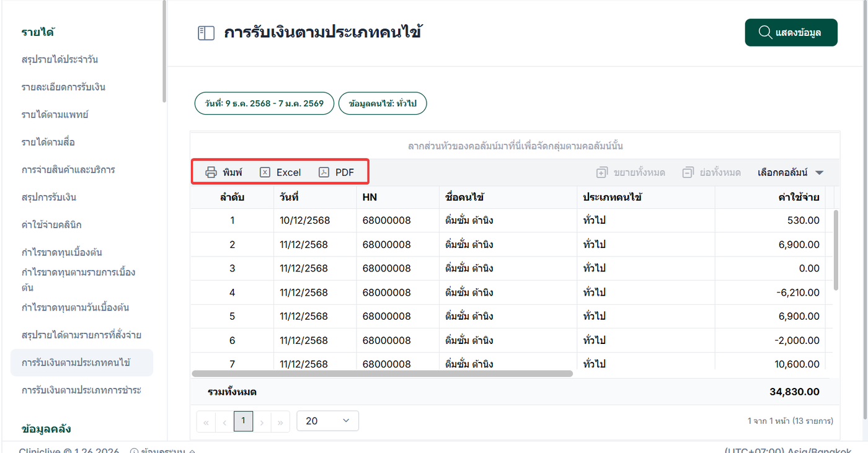Open the rows-per-page dropdown showing 20

tap(327, 421)
